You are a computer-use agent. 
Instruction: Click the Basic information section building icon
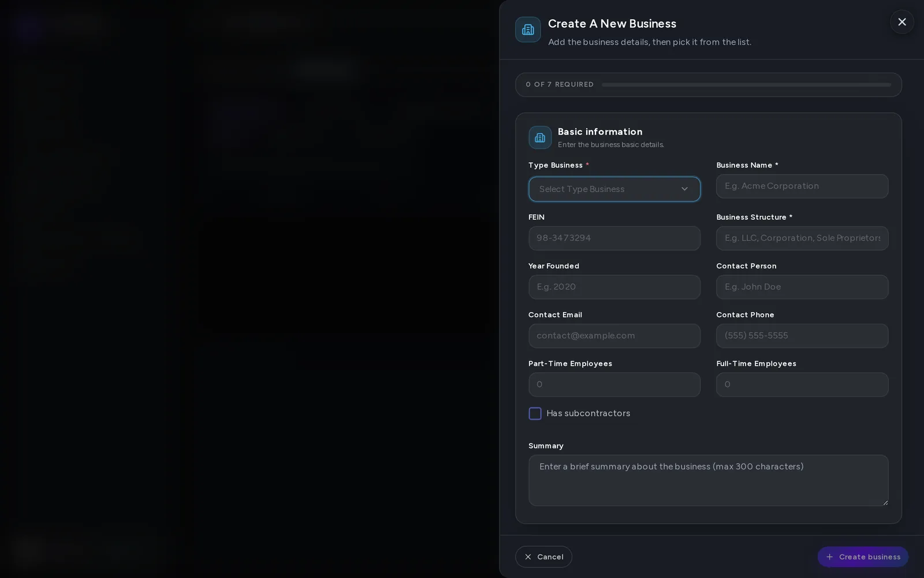coord(540,138)
